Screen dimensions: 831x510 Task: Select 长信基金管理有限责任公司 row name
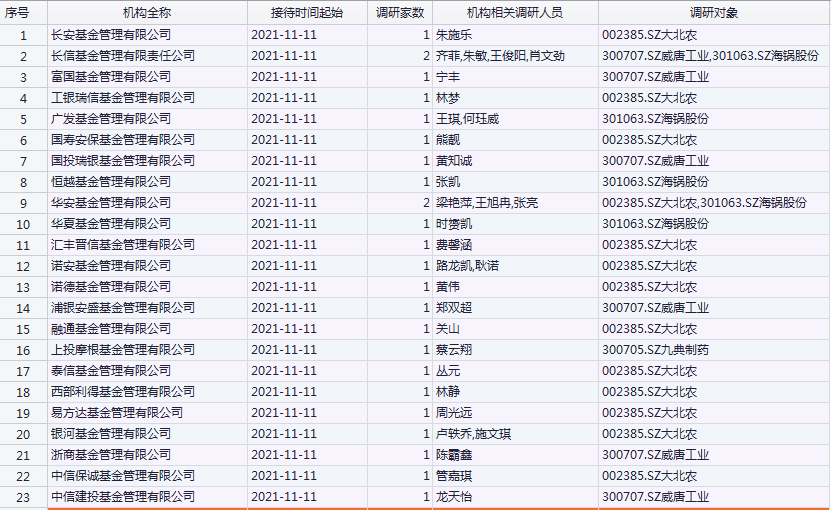click(x=122, y=56)
